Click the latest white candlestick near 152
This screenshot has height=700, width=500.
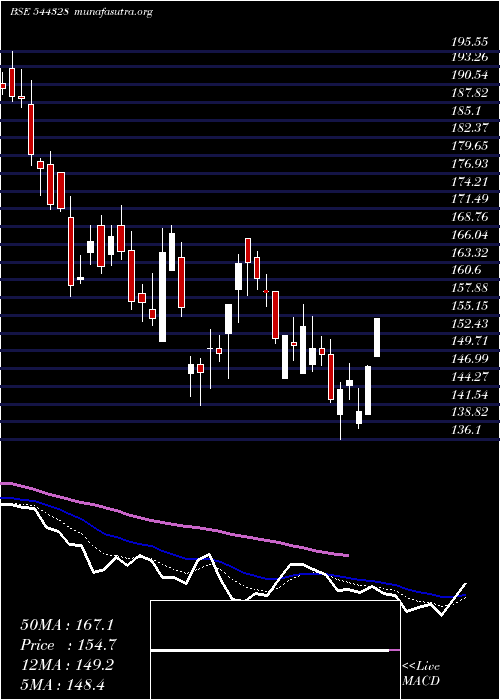377,338
